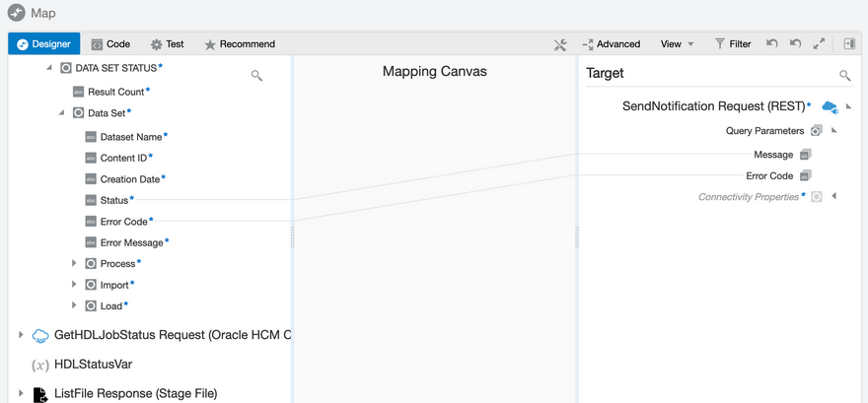Click the SendNotification REST cloud icon
The height and width of the screenshot is (403, 868).
[829, 106]
